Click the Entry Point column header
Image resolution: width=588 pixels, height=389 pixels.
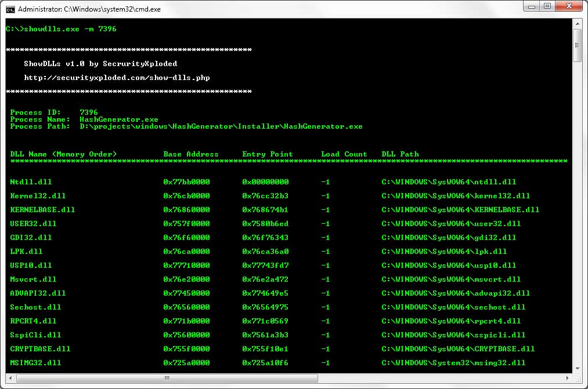point(268,154)
